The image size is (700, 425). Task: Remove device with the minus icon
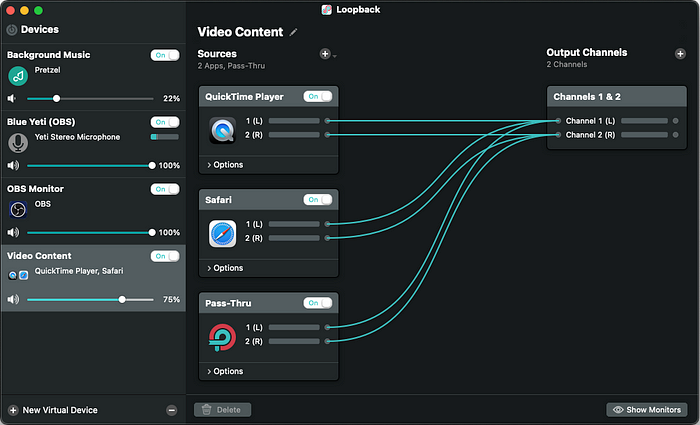[x=171, y=410]
